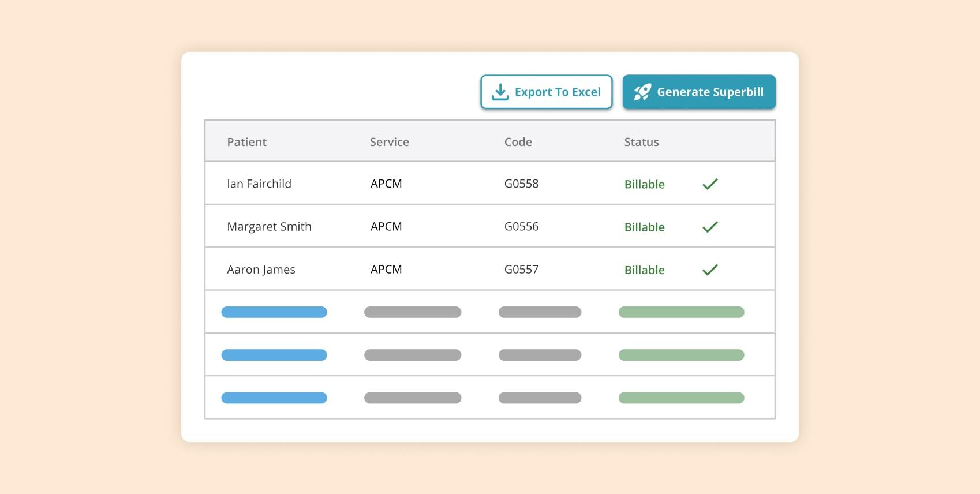Image resolution: width=980 pixels, height=494 pixels.
Task: Sort by the Patient column header
Action: [246, 142]
